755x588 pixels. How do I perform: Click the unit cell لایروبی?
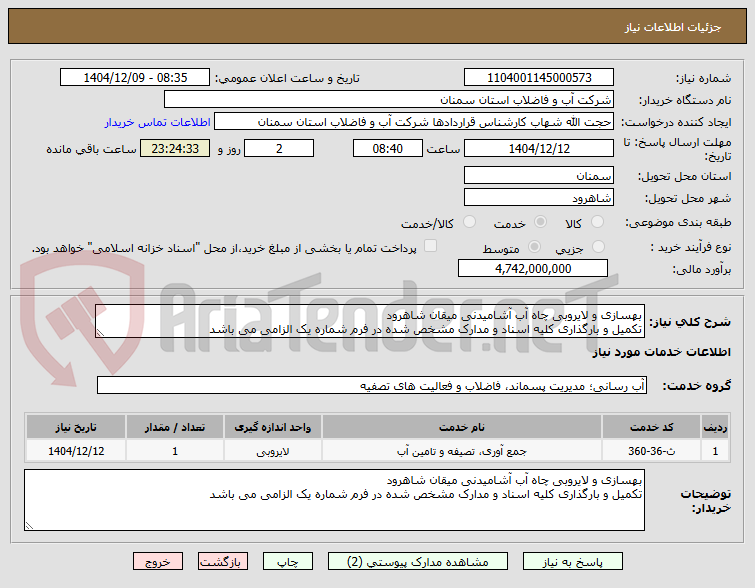(x=273, y=451)
